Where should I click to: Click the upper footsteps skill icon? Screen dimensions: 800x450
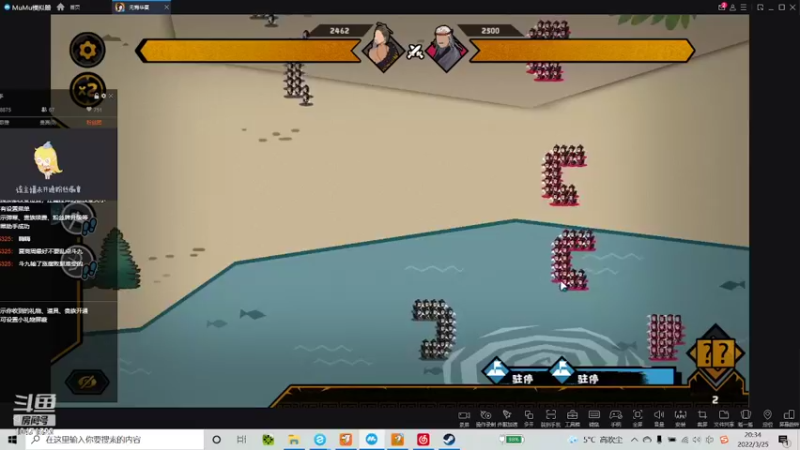pos(78,220)
